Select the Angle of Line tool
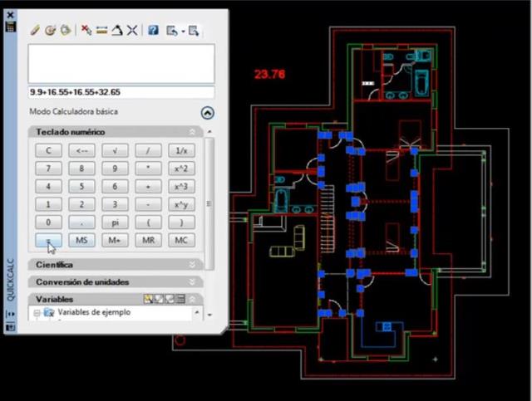This screenshot has width=532, height=401. pyautogui.click(x=117, y=31)
